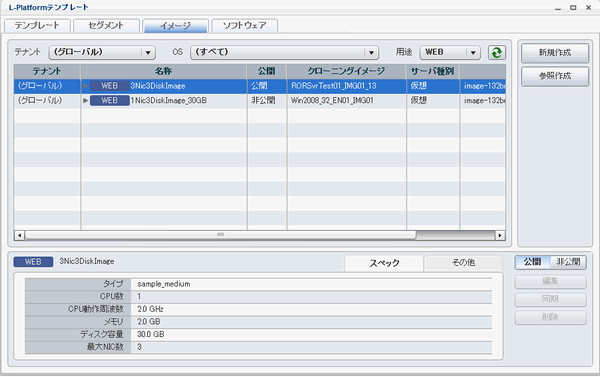Click the scrollbar right arrow
600x377 pixels.
click(x=500, y=235)
